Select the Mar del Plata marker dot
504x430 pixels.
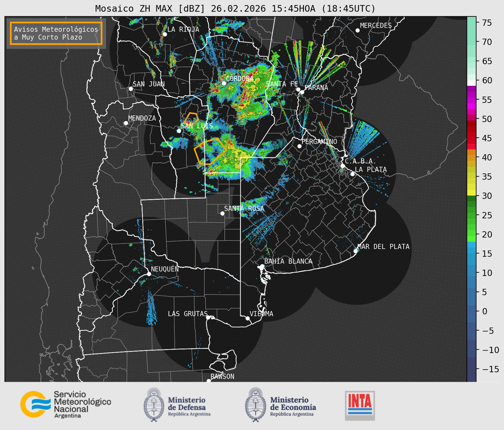coord(356,251)
